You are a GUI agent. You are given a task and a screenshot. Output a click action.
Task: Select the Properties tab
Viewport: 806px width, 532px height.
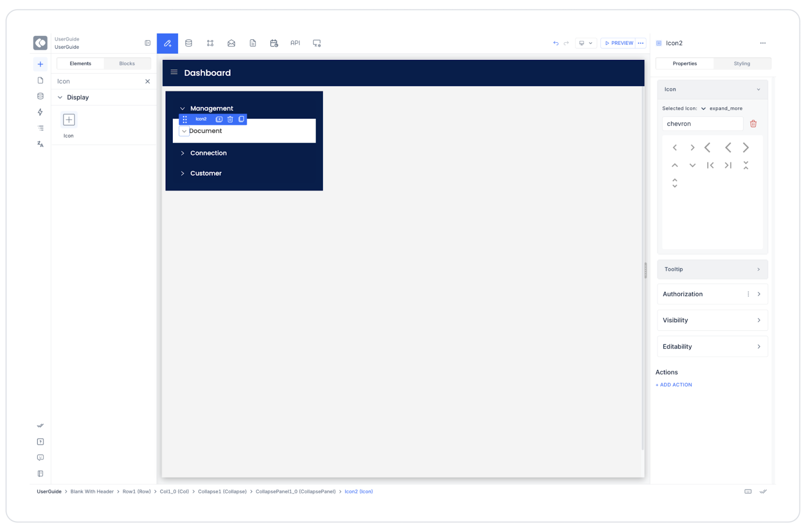pyautogui.click(x=685, y=64)
